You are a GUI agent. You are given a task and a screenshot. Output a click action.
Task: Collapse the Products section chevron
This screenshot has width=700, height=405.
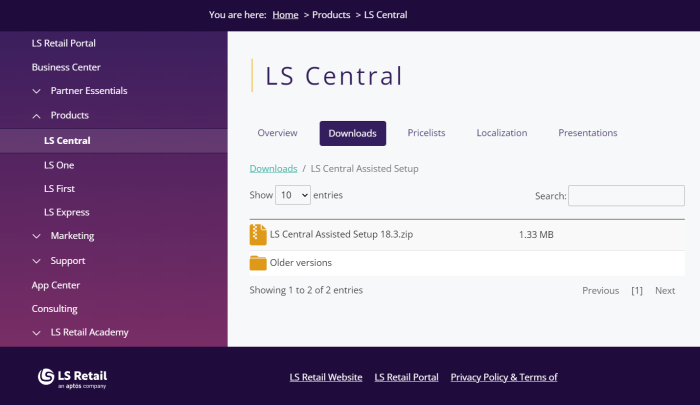pyautogui.click(x=37, y=116)
